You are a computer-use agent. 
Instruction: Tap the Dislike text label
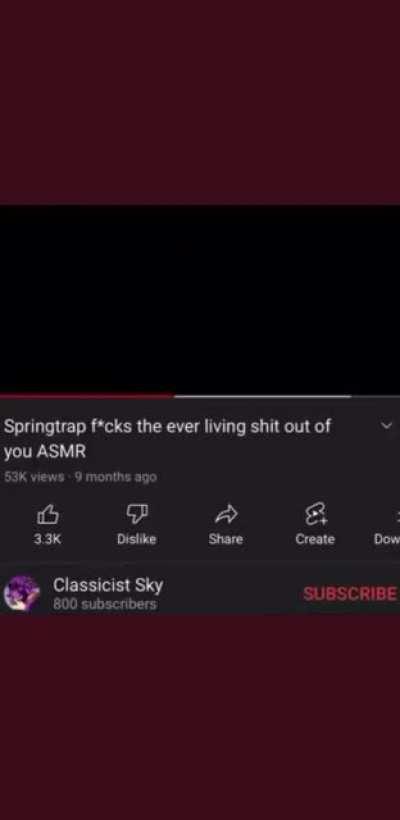136,539
